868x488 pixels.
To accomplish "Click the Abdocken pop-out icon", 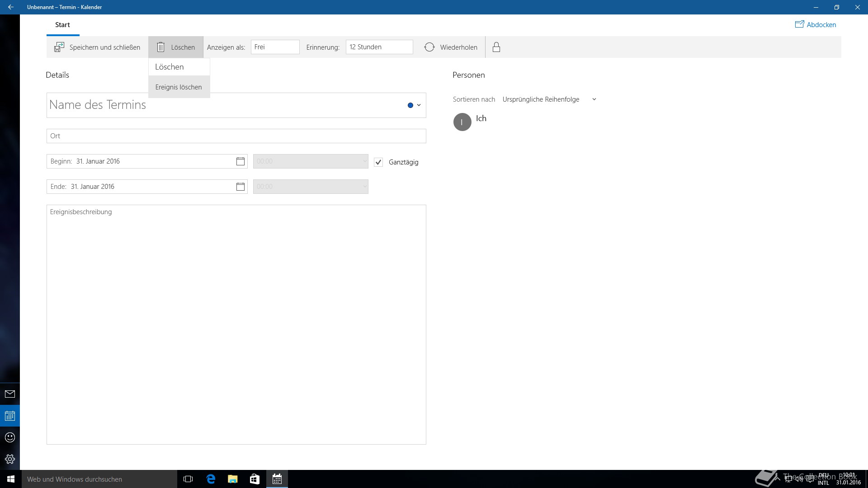I will point(799,24).
